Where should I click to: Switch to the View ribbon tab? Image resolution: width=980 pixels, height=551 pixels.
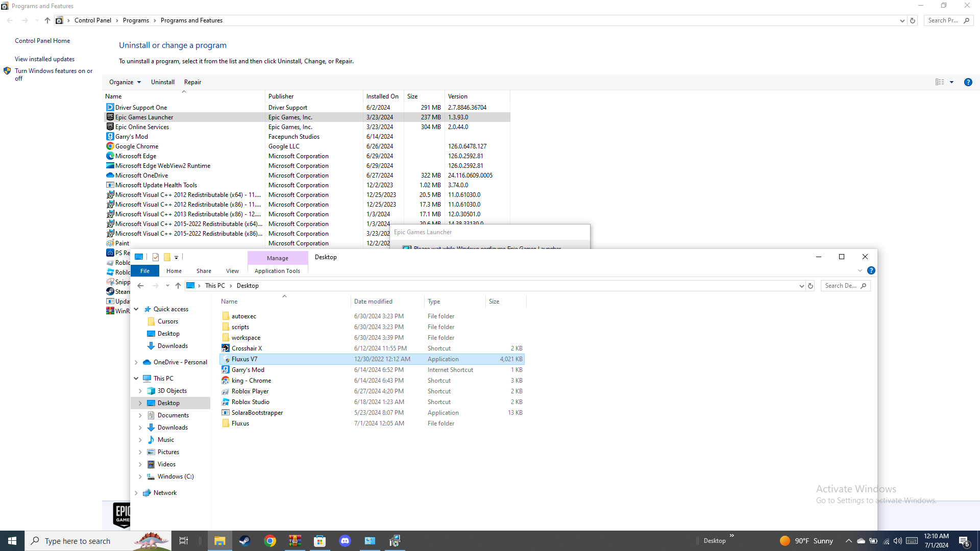232,271
